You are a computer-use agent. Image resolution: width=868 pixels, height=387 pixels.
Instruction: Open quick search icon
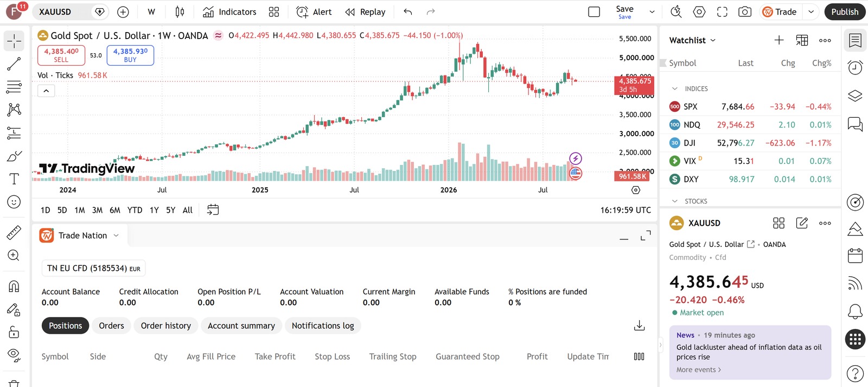pyautogui.click(x=676, y=12)
